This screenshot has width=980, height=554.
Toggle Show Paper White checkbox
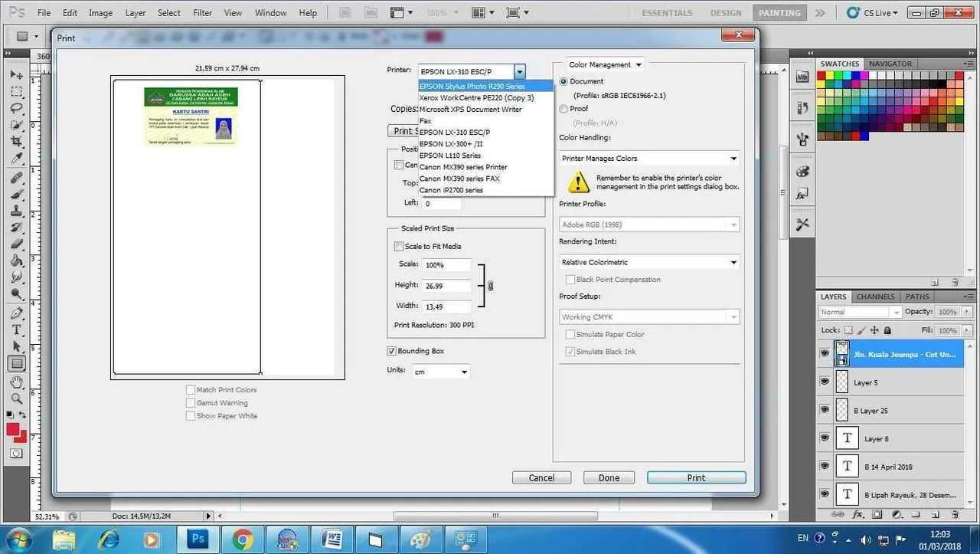pos(191,416)
